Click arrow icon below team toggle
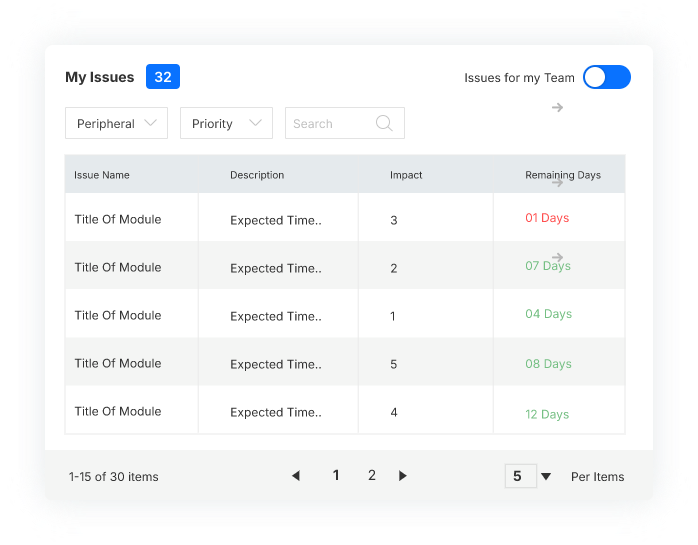This screenshot has width=698, height=545. [x=557, y=107]
